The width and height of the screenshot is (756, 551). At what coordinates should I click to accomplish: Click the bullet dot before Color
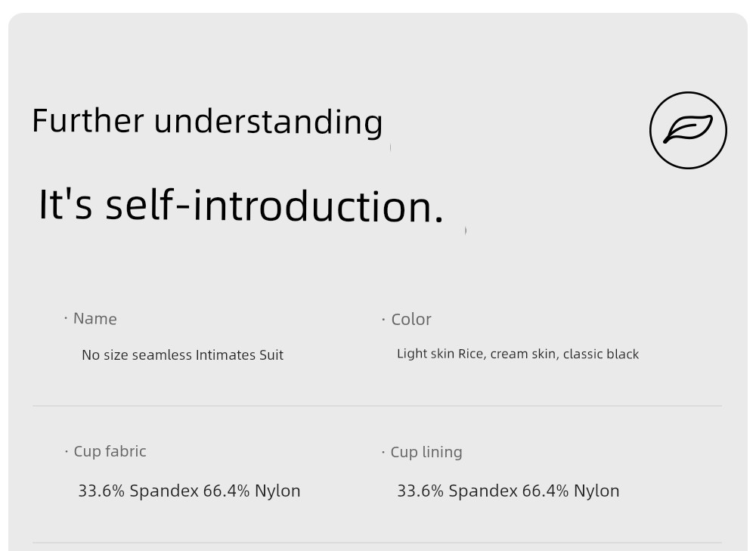(383, 319)
